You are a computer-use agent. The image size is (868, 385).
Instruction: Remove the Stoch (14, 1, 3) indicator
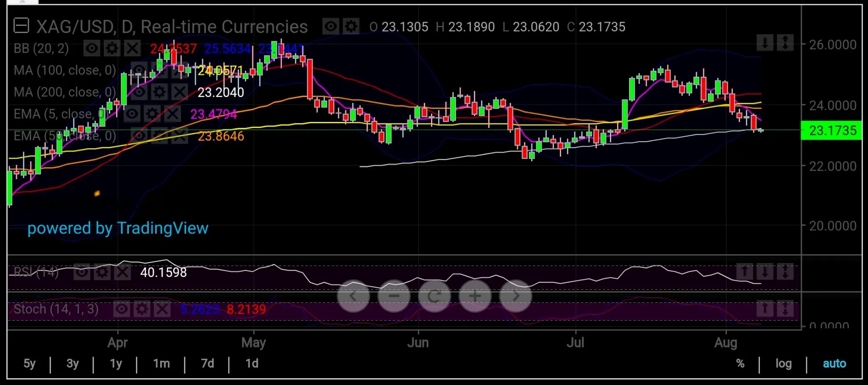[x=162, y=309]
